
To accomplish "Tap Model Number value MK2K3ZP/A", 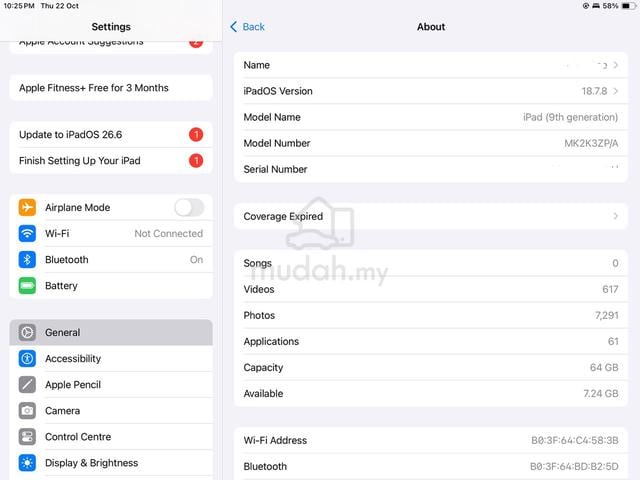I will coord(591,143).
